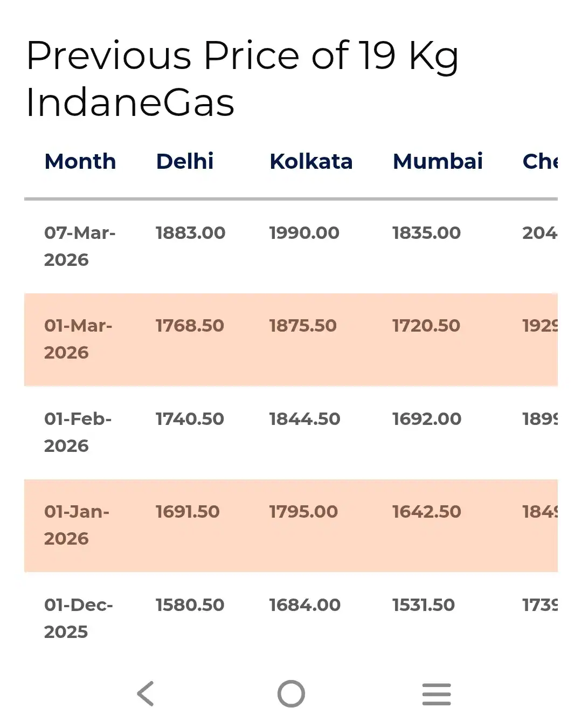Click Delhi price 1883.00
Viewport: 582px width, 728px height.
pos(190,233)
